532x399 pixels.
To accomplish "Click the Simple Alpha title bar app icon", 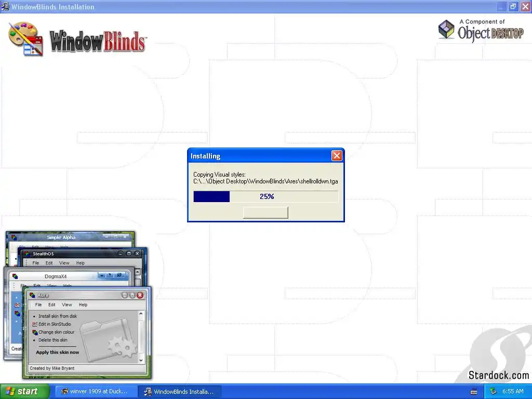I will click(x=14, y=237).
